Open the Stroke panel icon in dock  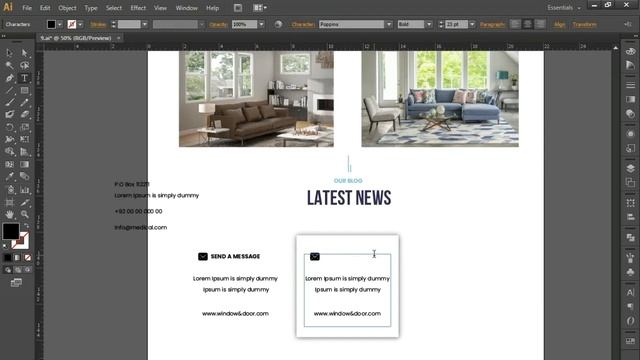630,85
